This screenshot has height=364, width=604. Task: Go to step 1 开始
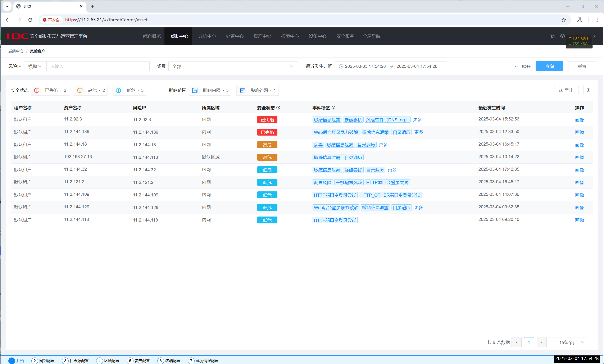pos(16,361)
